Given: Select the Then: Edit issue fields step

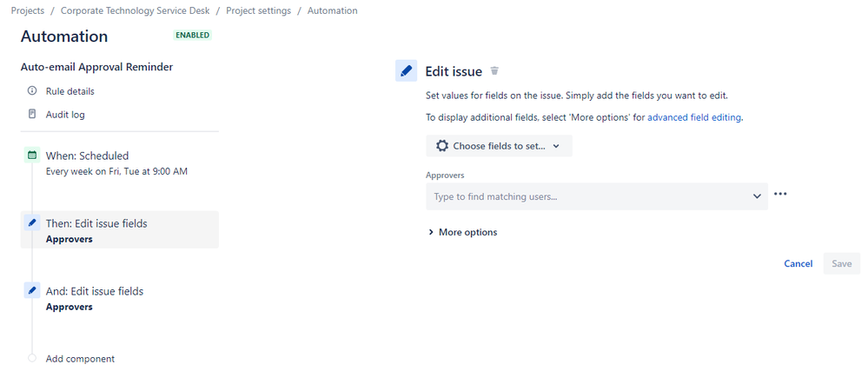Looking at the screenshot, I should coord(120,229).
